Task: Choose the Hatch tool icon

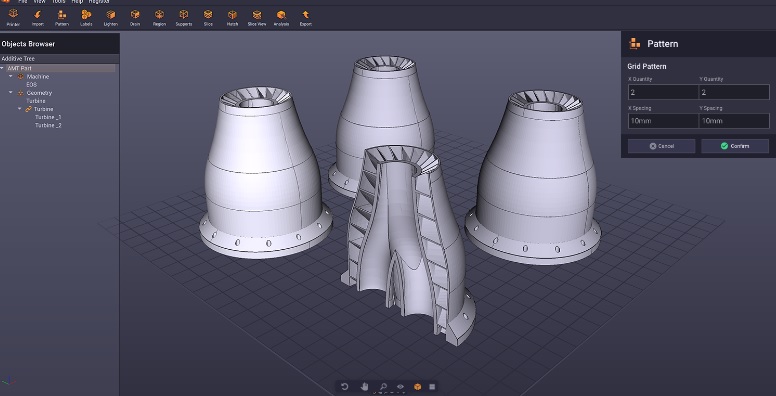Action: click(232, 18)
